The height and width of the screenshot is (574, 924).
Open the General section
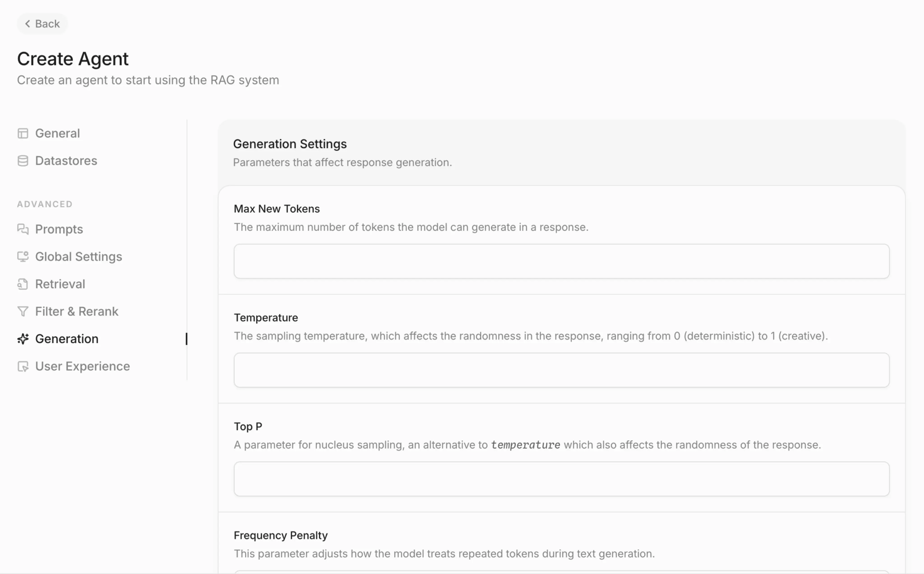(57, 133)
